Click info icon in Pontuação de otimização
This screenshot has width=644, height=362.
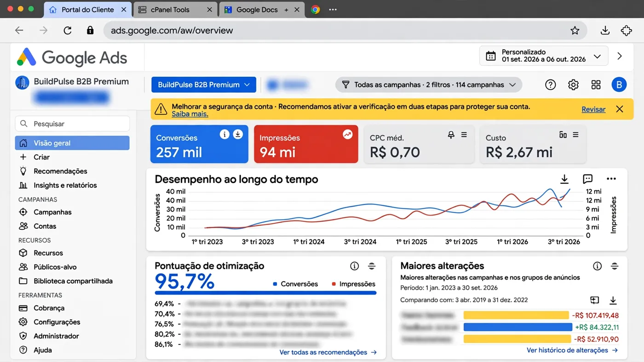pyautogui.click(x=354, y=266)
